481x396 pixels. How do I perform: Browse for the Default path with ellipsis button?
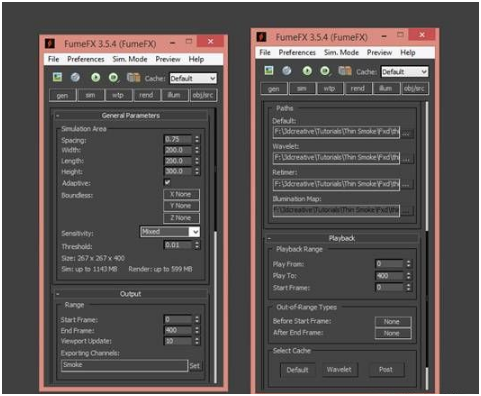pos(407,133)
